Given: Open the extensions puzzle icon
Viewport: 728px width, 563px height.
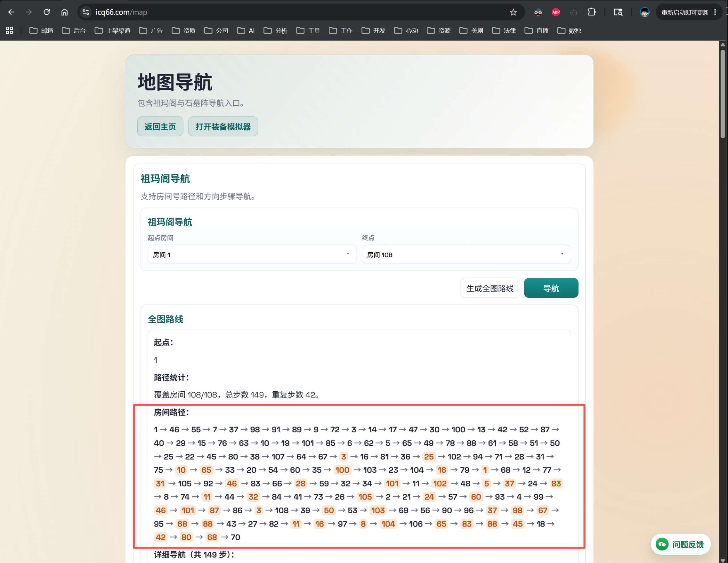Looking at the screenshot, I should point(591,12).
